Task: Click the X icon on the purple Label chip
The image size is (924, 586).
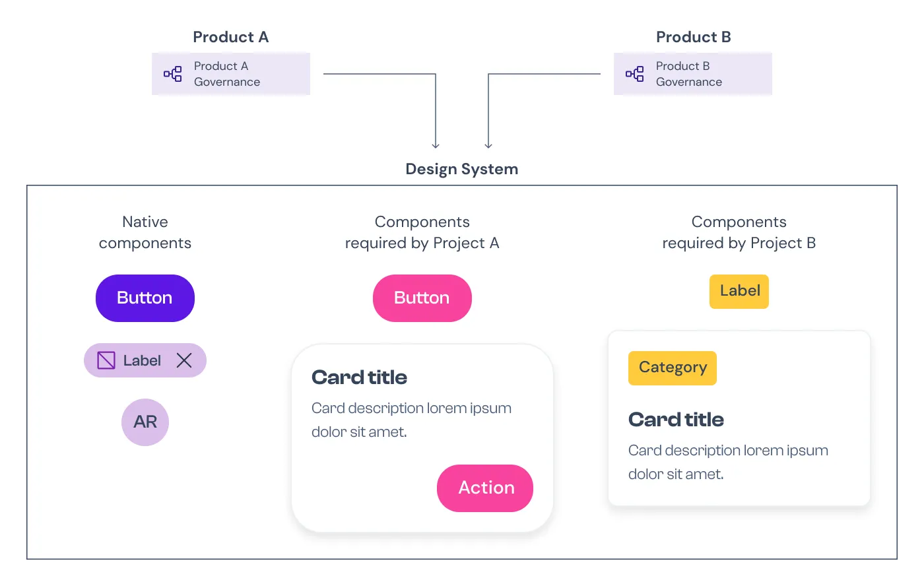Action: (x=184, y=360)
